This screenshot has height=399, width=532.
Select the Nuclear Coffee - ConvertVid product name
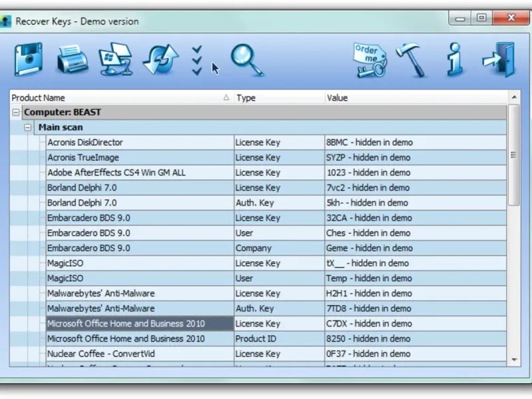(x=101, y=354)
